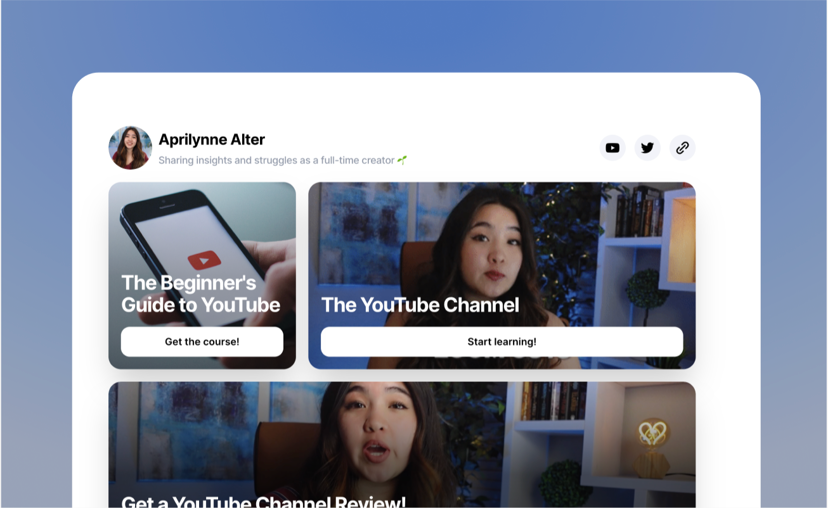Open the 'Get a YouTube Channel Review!' card
The height and width of the screenshot is (508, 828).
click(402, 445)
